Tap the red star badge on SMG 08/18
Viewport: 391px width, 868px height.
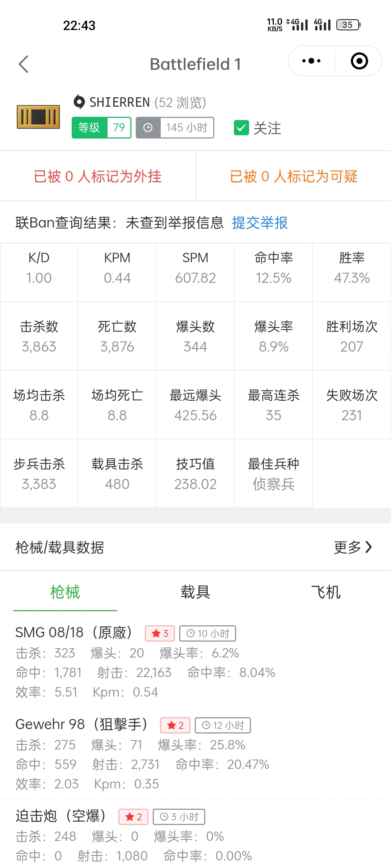[160, 633]
